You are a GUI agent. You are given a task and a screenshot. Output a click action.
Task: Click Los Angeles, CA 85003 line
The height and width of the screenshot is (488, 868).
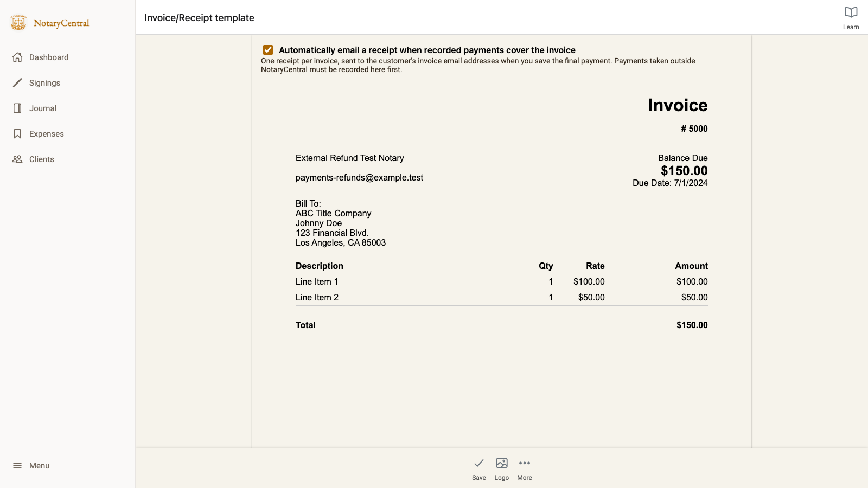[x=341, y=242]
